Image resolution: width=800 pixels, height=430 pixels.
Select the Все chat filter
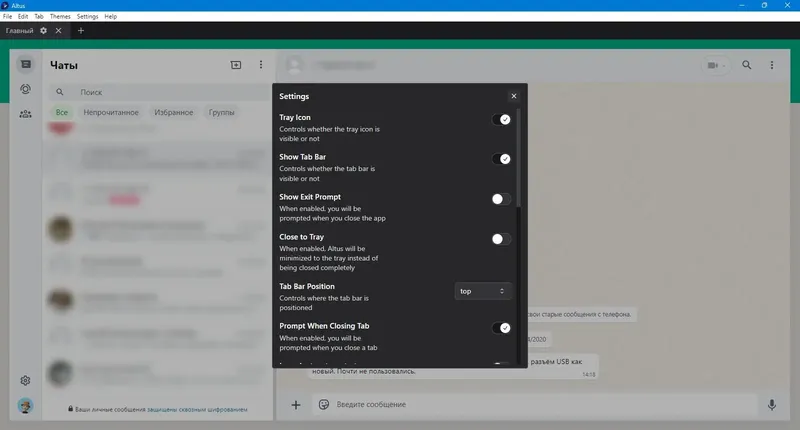(x=62, y=112)
